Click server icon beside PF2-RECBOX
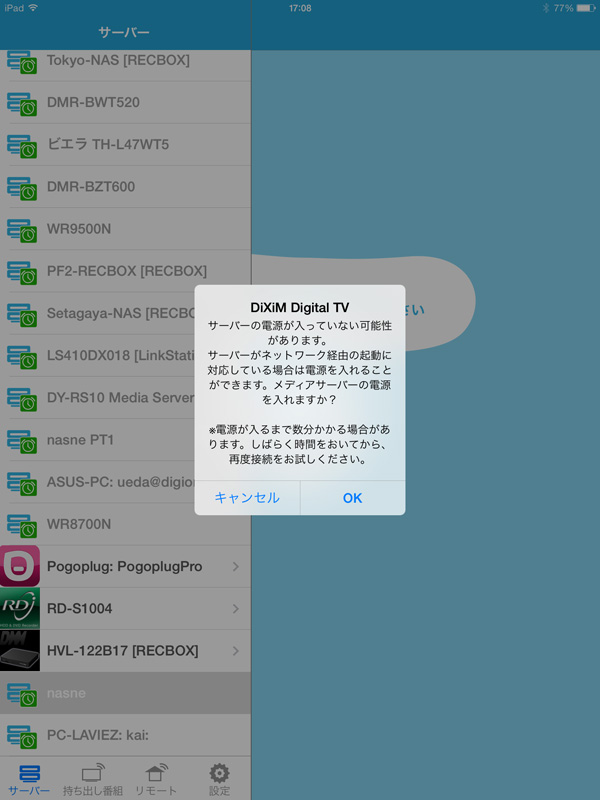 point(22,272)
